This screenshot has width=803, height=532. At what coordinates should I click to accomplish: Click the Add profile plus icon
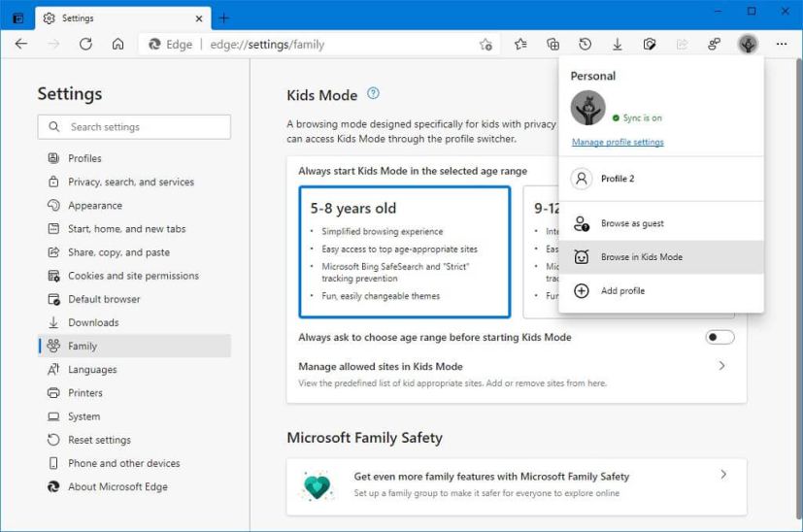(x=582, y=291)
